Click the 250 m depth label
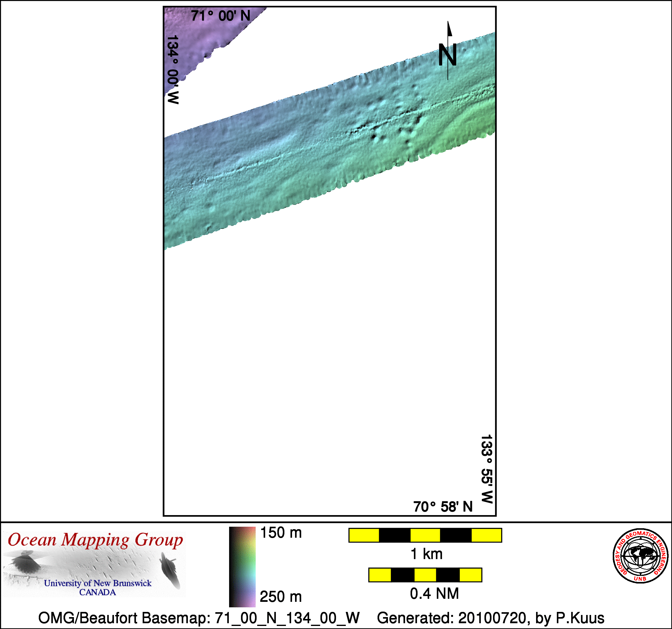Viewport: 672px width, 629px height. click(281, 597)
